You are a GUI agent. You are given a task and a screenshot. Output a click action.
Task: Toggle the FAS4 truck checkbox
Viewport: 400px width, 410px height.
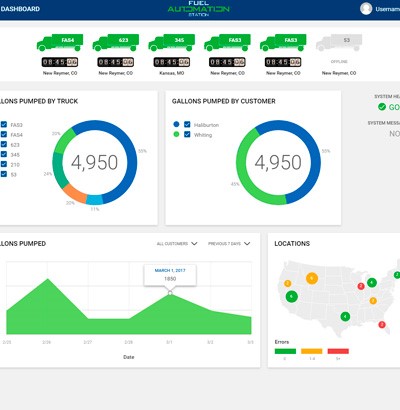[4, 134]
